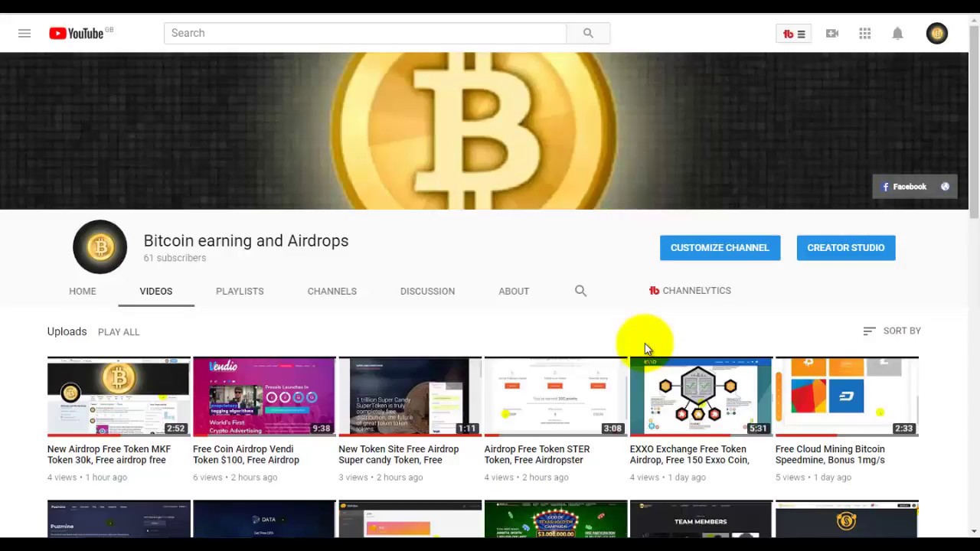The height and width of the screenshot is (551, 980).
Task: Open the Team Members video thumbnail
Action: pos(701,519)
